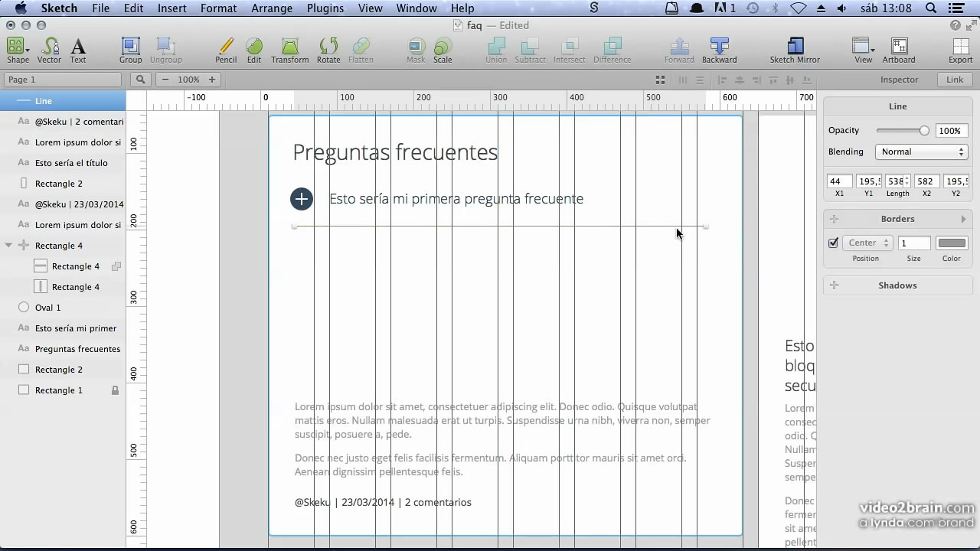This screenshot has width=980, height=551.
Task: Pick the Pencil tool
Action: click(x=226, y=51)
